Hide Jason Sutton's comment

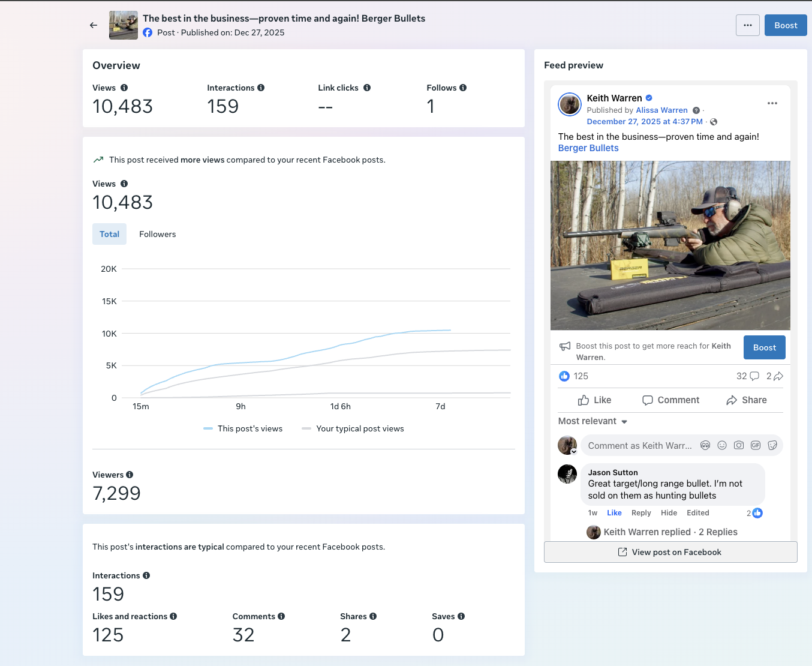point(669,513)
